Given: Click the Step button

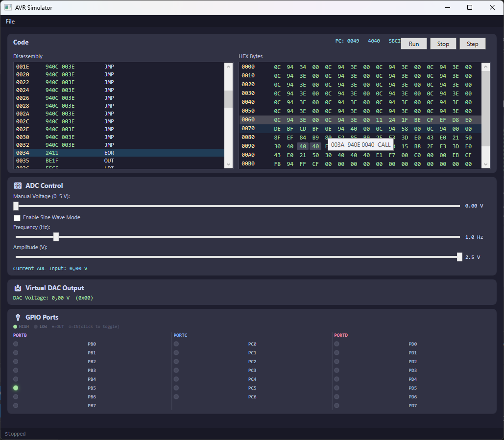Looking at the screenshot, I should pos(472,44).
